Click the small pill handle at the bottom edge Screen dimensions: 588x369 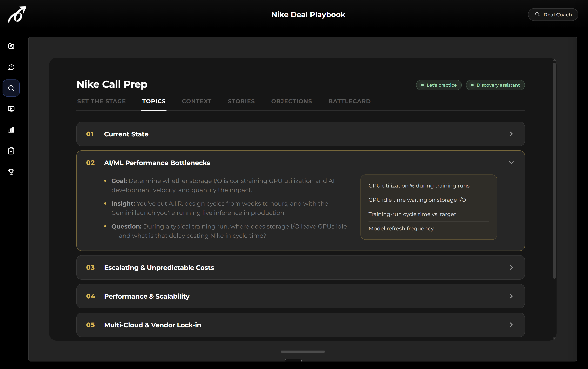coord(293,361)
